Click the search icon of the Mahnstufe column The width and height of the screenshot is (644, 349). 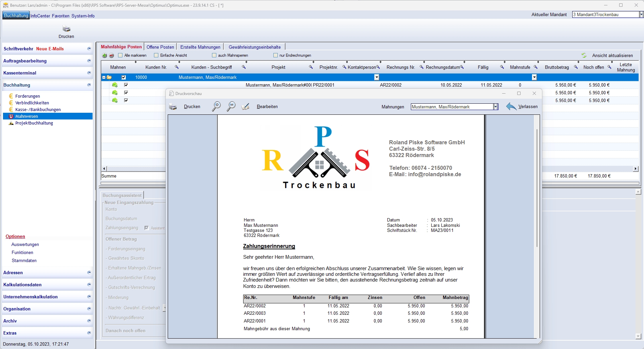pos(536,67)
